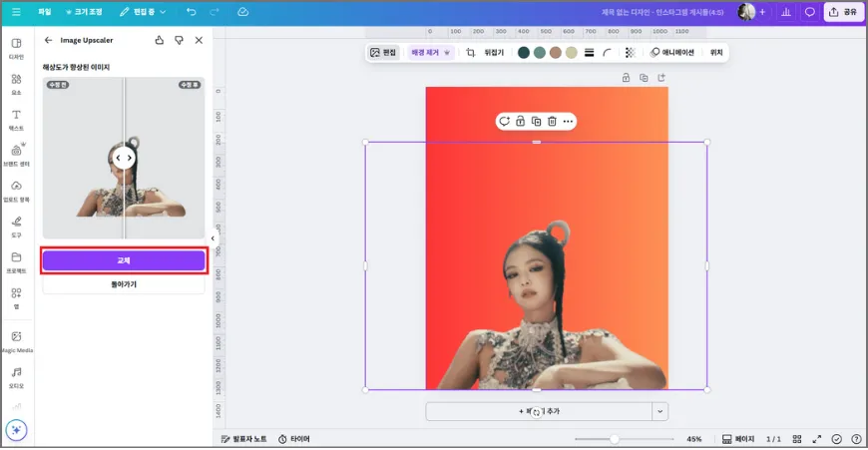Click the crop icon in the toolbar
The image size is (868, 450).
[x=470, y=53]
